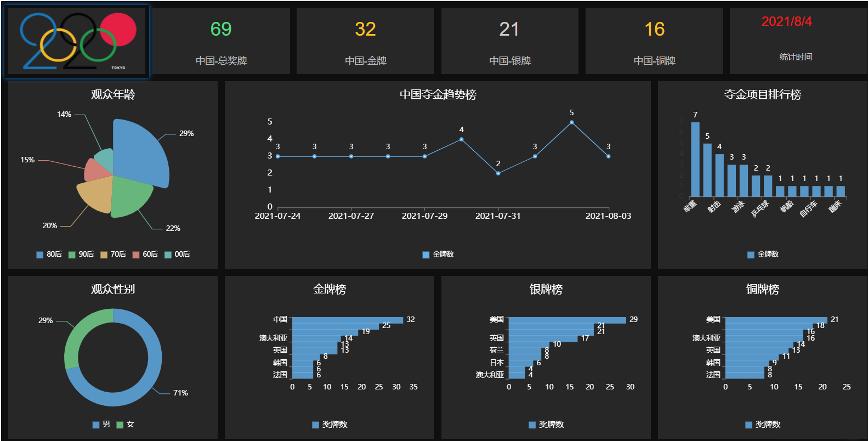This screenshot has height=441, width=868.
Task: Click the 观众性别 chart title
Action: (113, 289)
